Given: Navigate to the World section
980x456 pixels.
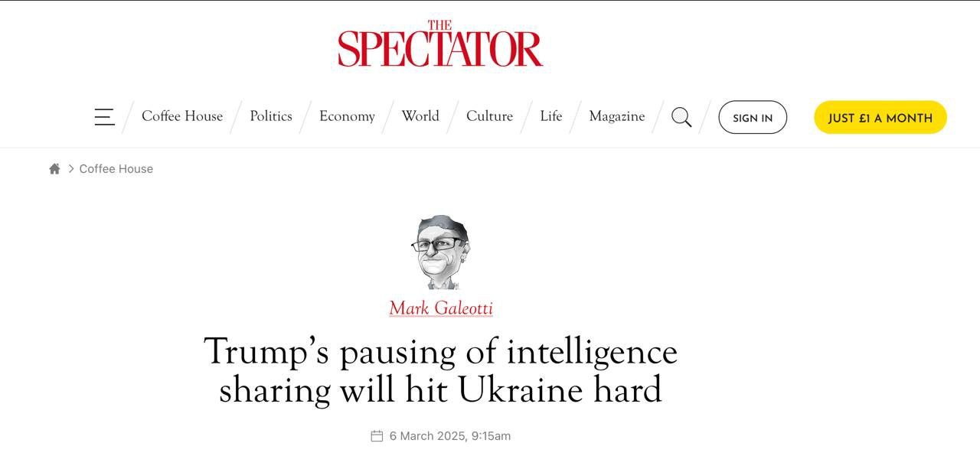Looking at the screenshot, I should coord(420,116).
